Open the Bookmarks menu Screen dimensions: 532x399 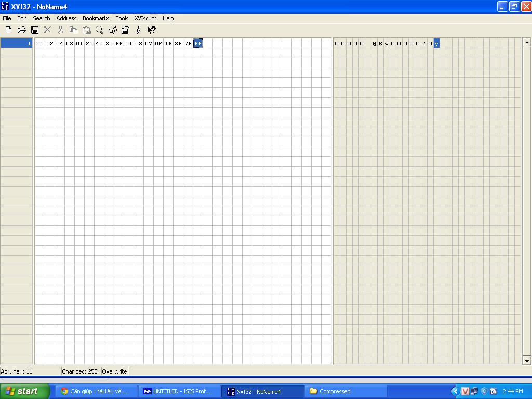coord(96,18)
